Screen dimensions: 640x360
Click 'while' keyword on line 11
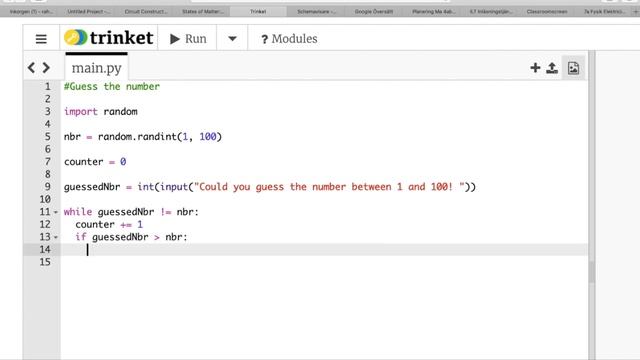78,212
